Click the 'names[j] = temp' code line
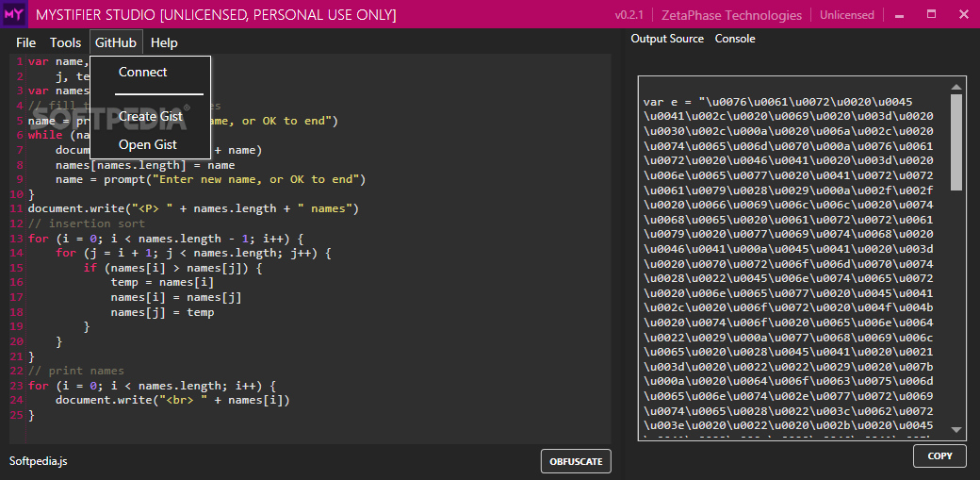The width and height of the screenshot is (980, 480). point(162,311)
